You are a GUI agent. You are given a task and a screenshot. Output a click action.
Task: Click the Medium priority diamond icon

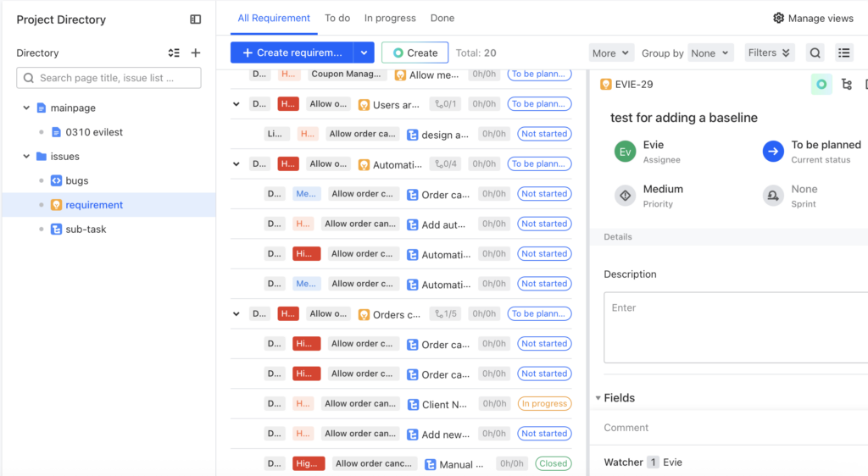[x=625, y=196]
